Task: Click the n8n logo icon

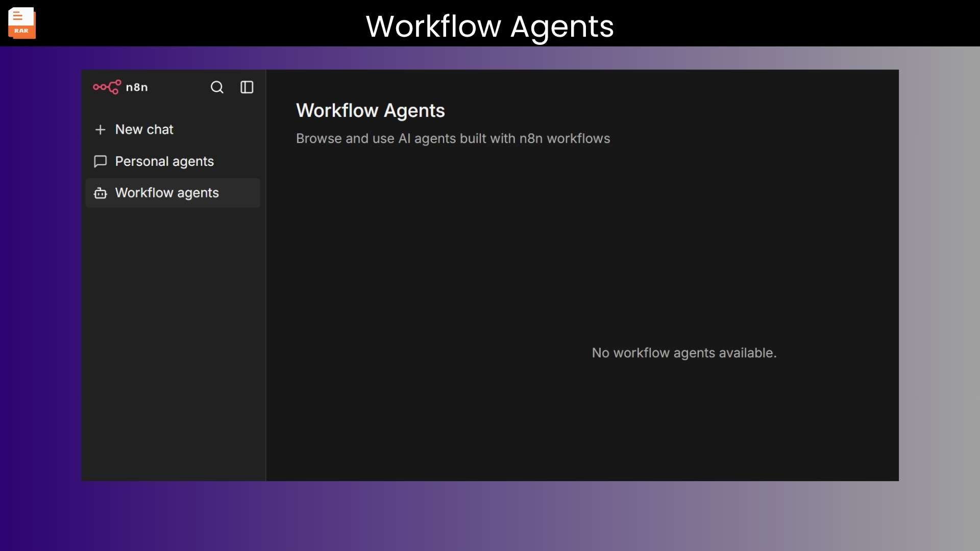Action: [107, 87]
